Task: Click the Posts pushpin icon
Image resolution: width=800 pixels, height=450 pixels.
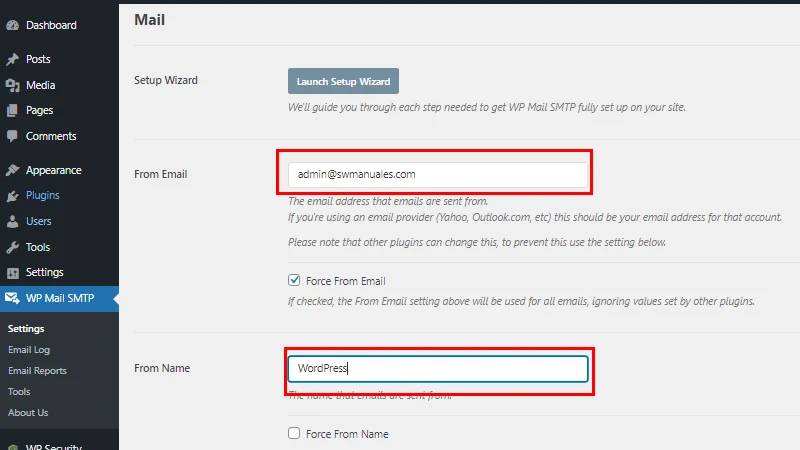Action: [x=13, y=60]
